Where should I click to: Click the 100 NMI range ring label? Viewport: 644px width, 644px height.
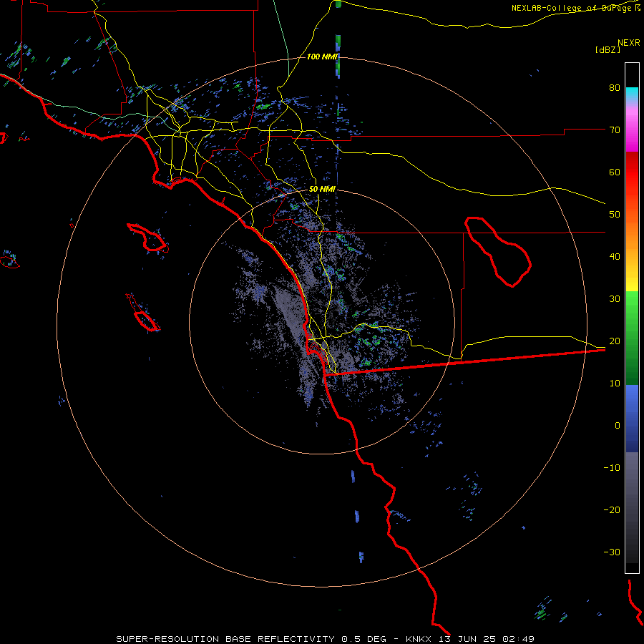click(321, 57)
